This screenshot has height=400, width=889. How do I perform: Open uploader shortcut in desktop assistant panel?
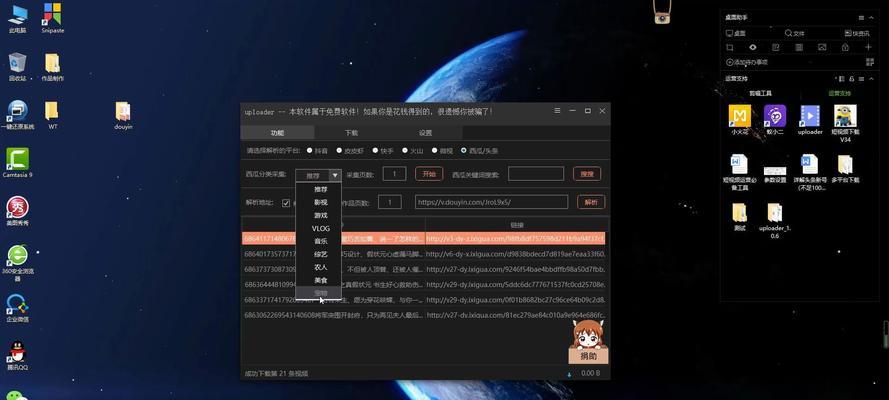(810, 120)
